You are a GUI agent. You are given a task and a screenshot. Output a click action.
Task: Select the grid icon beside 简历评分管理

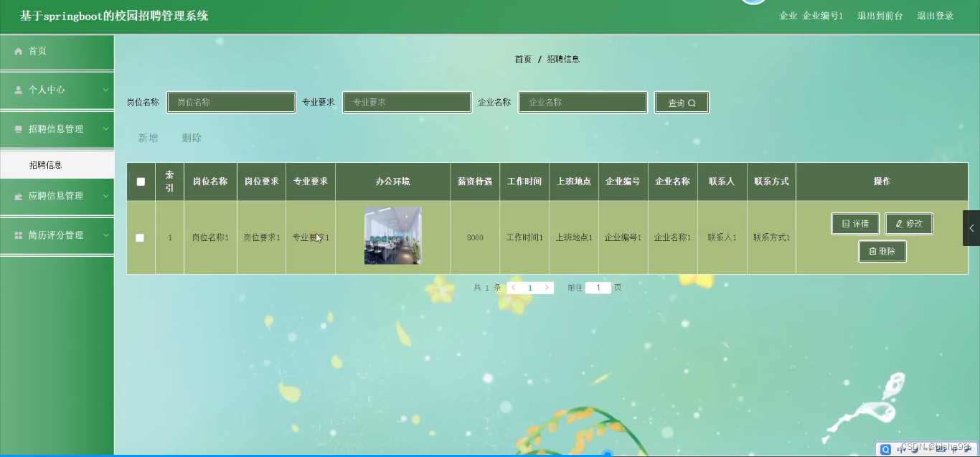(x=18, y=235)
